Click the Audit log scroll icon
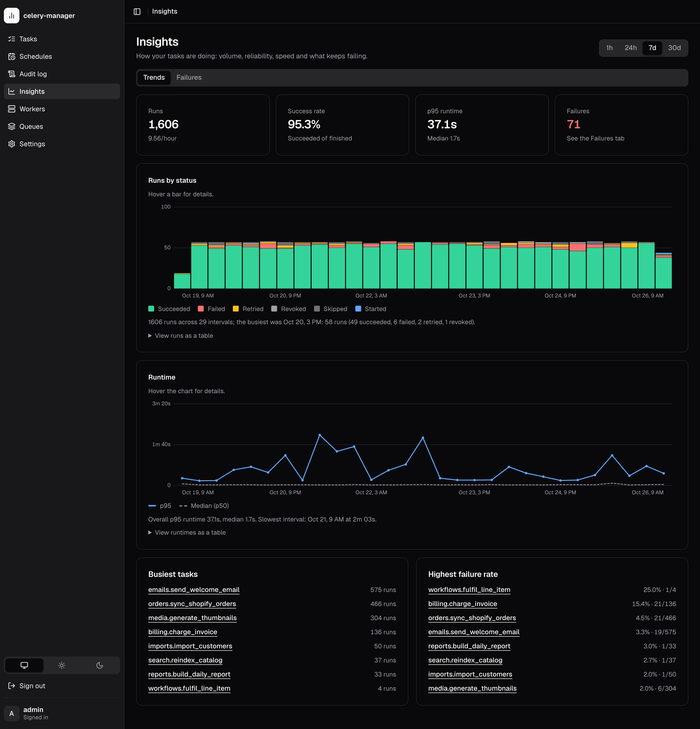 (11, 74)
